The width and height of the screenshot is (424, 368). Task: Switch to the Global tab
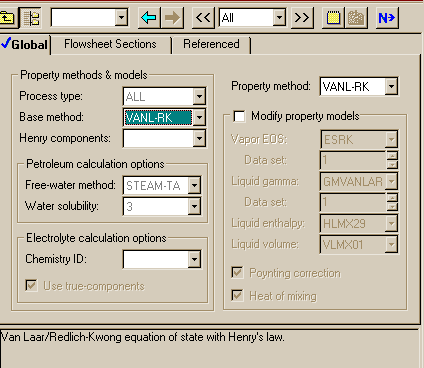coord(25,45)
